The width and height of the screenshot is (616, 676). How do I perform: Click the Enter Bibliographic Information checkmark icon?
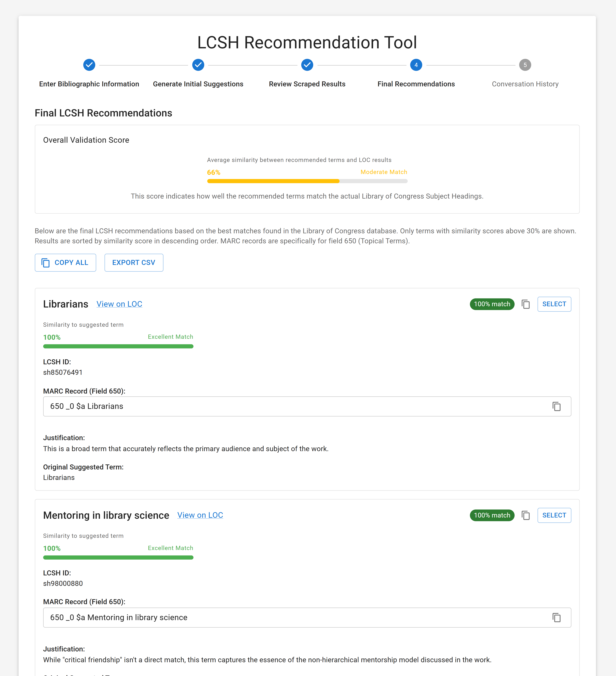(89, 65)
